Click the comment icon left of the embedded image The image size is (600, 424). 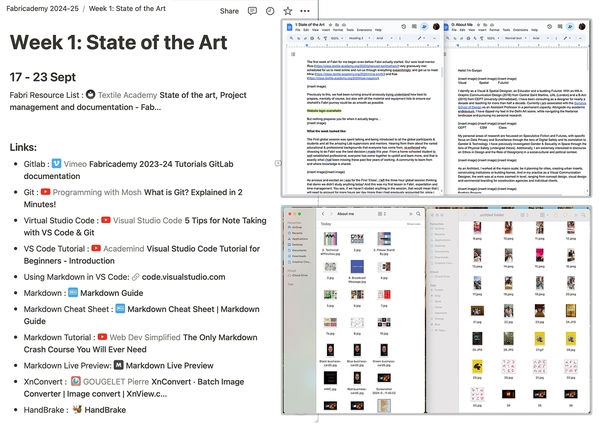pos(278,163)
